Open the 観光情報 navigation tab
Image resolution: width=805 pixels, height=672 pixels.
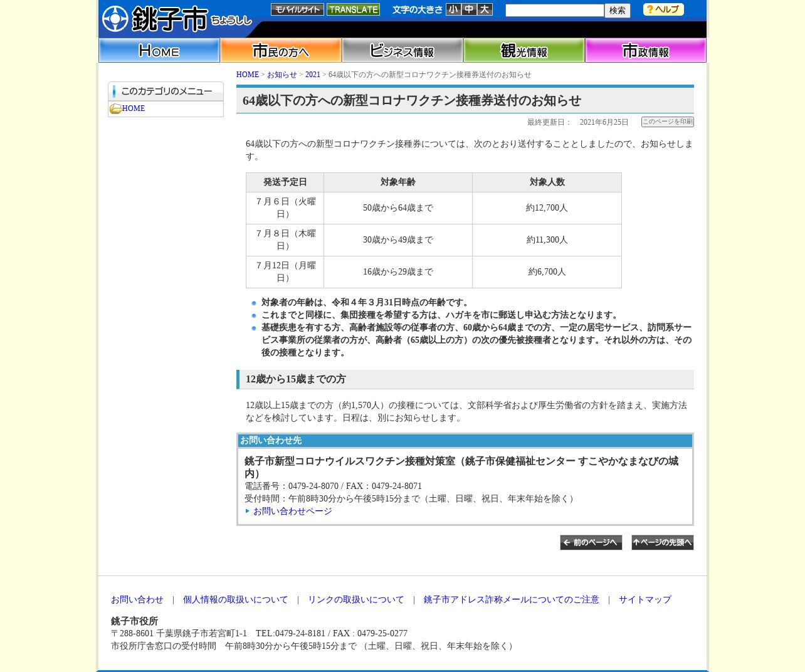pos(524,50)
